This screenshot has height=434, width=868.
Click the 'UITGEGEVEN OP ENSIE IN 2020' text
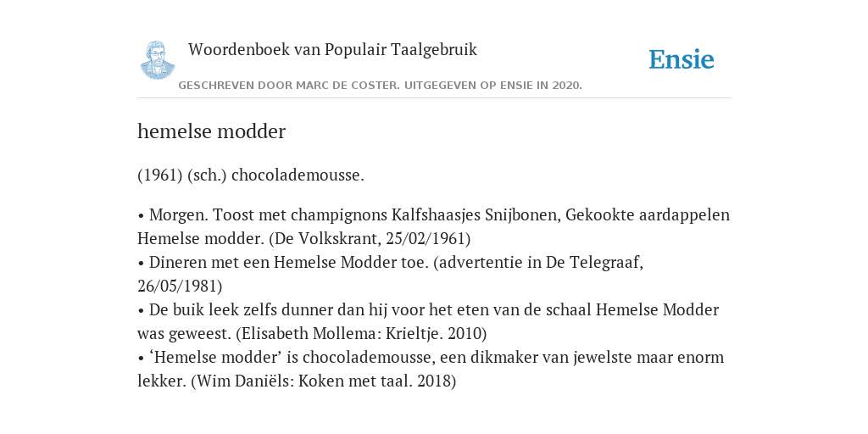coord(493,86)
